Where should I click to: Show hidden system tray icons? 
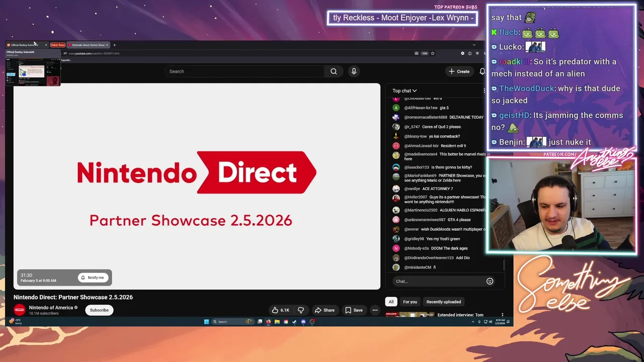point(473,322)
